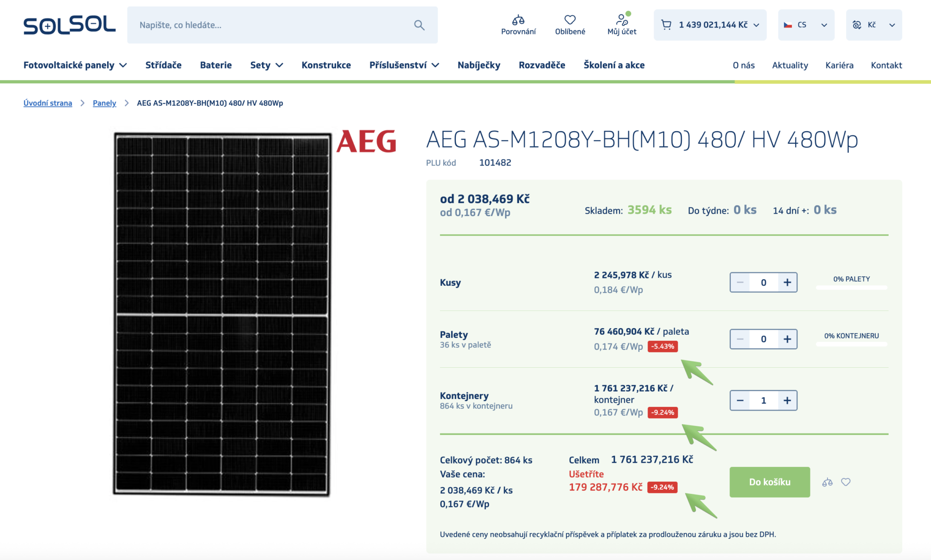Screen dimensions: 931x560
Task: Go to Kontakt page
Action: (x=886, y=65)
